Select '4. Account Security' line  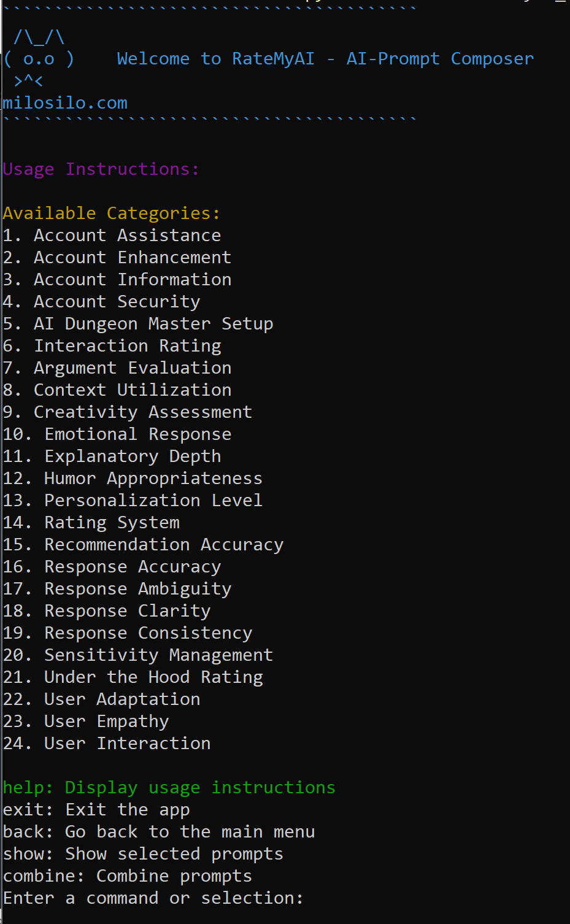pyautogui.click(x=101, y=301)
